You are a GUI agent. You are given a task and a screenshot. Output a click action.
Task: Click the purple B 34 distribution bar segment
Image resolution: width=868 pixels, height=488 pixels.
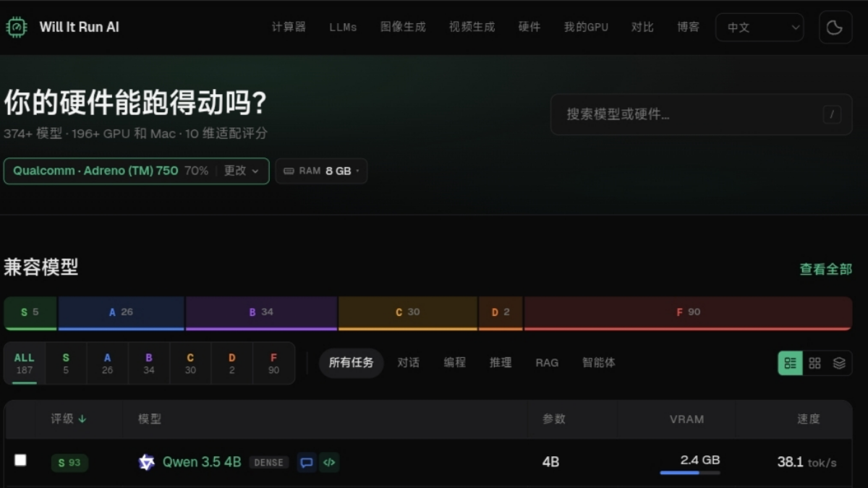pyautogui.click(x=261, y=313)
